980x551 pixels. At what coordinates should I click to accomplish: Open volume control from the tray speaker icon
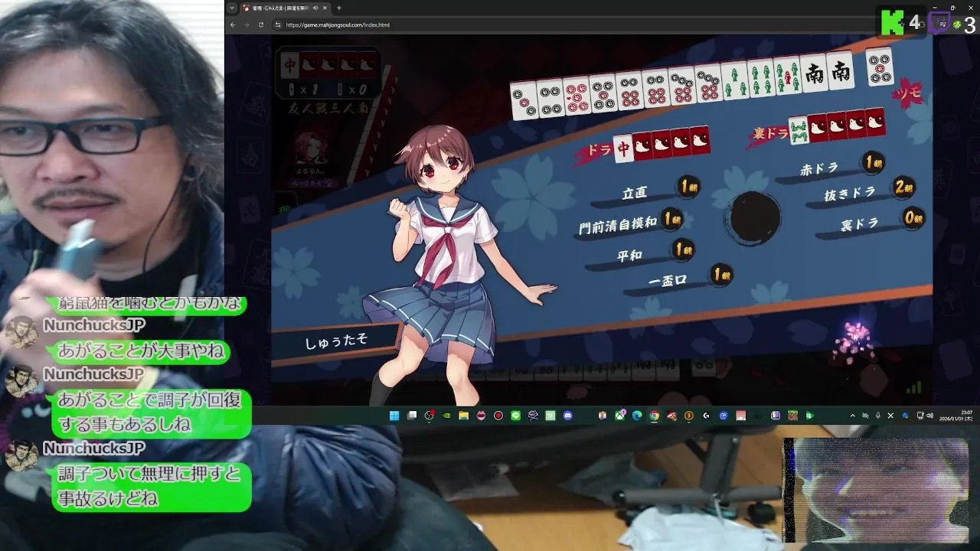pos(929,416)
